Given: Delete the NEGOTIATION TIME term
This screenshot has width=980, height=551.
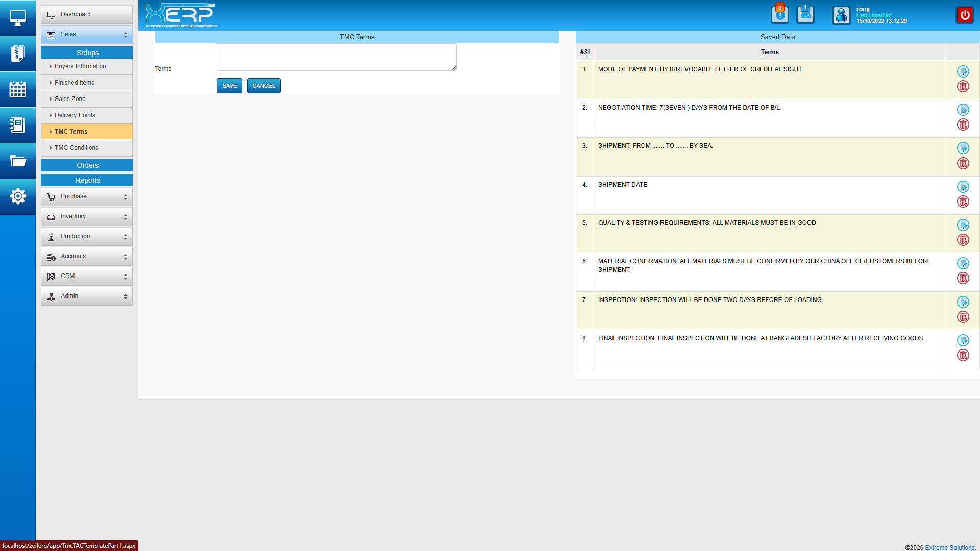Looking at the screenshot, I should pos(963,125).
